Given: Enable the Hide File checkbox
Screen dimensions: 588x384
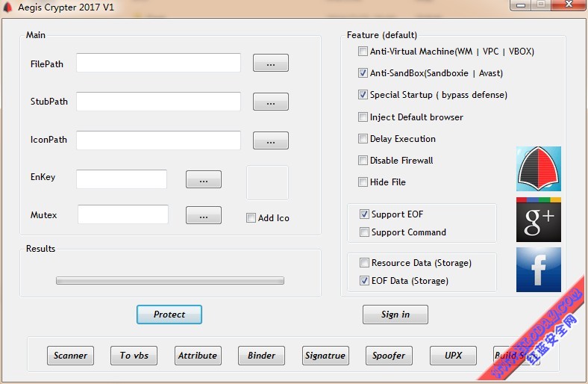Looking at the screenshot, I should pos(363,182).
